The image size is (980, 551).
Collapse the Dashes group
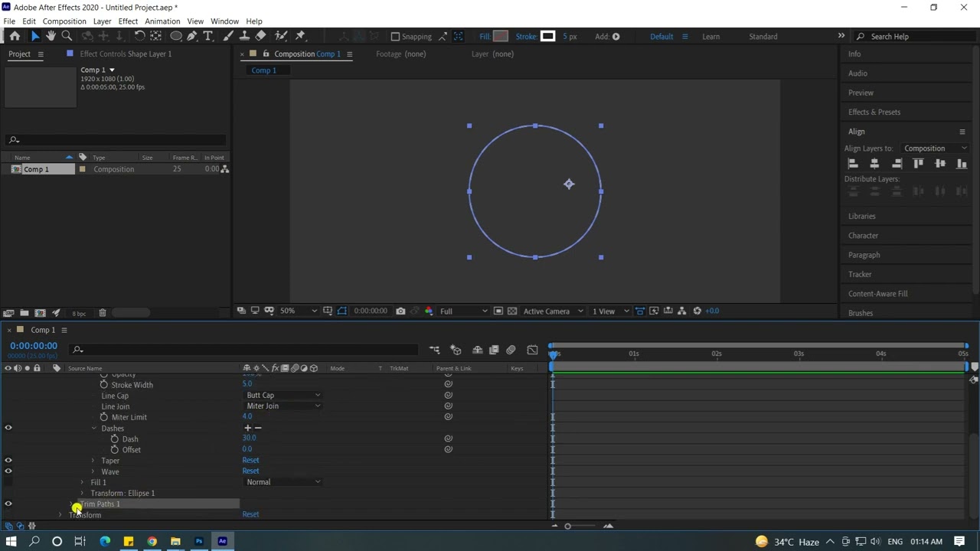[93, 429]
